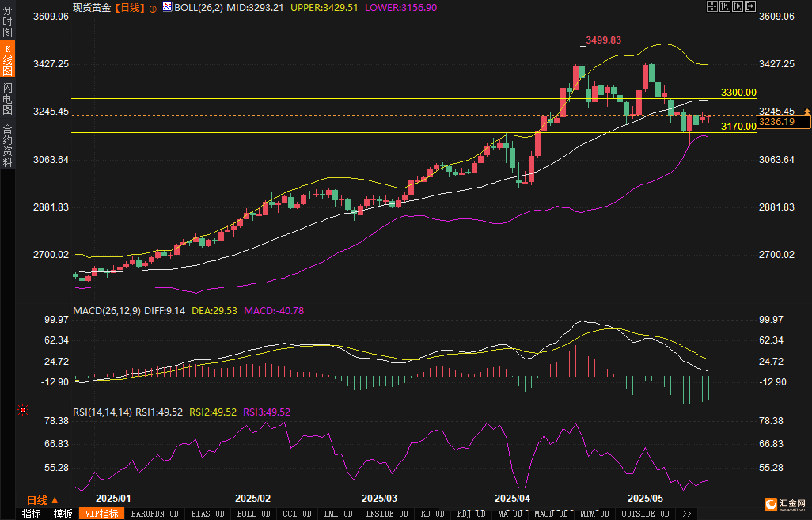The height and width of the screenshot is (520, 812).
Task: Click the chart-axis play icon at top right
Action: (737, 6)
